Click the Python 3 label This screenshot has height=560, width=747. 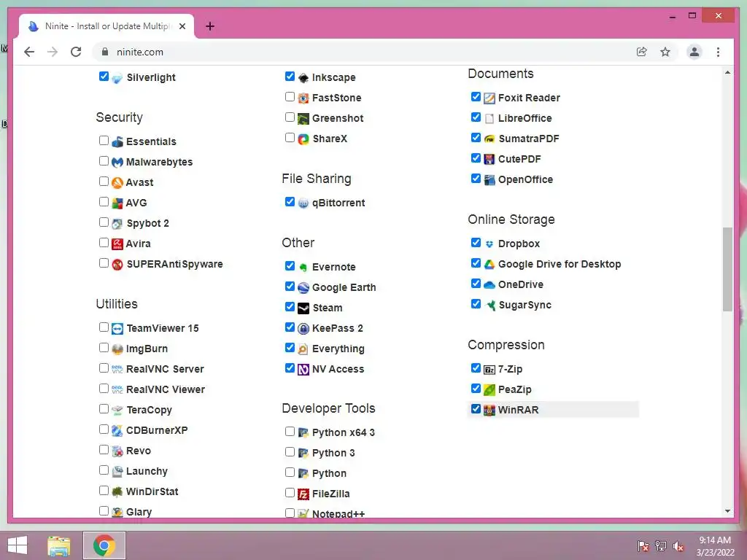pyautogui.click(x=333, y=454)
